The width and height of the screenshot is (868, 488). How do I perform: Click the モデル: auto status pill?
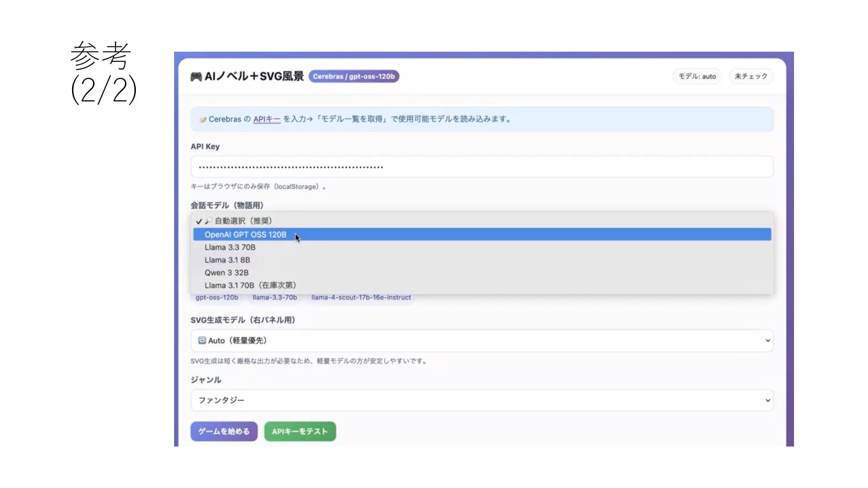(697, 77)
